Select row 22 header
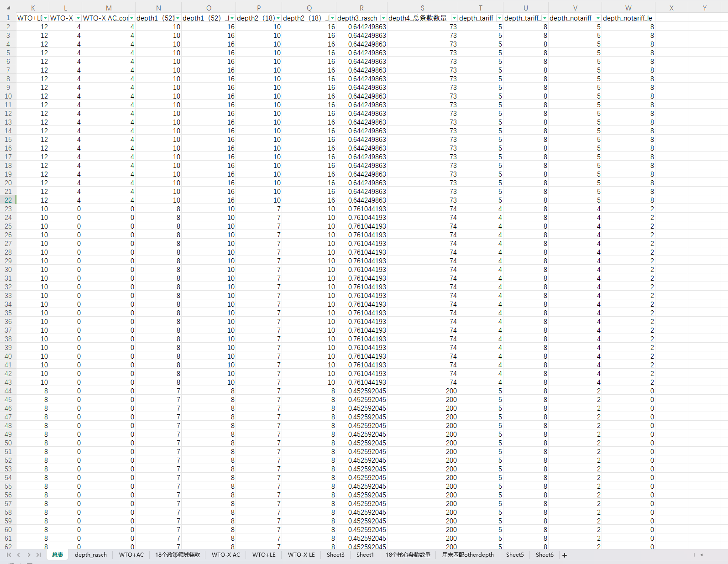This screenshot has width=728, height=564. [x=8, y=200]
